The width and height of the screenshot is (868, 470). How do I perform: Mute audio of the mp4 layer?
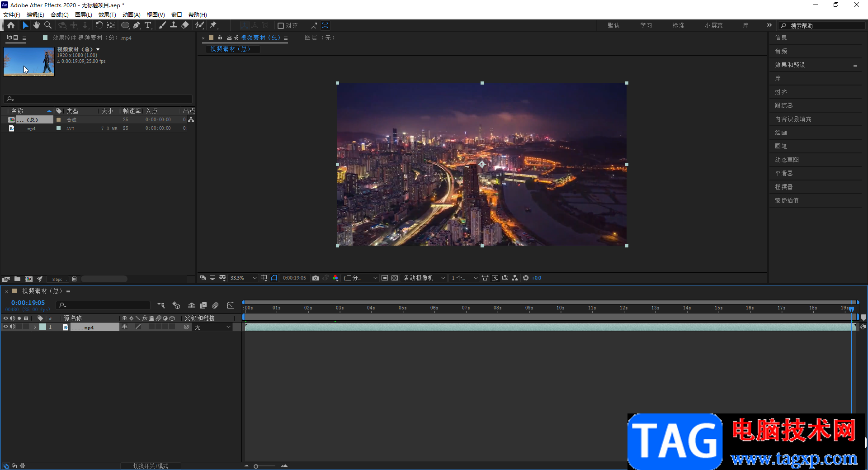coord(13,327)
